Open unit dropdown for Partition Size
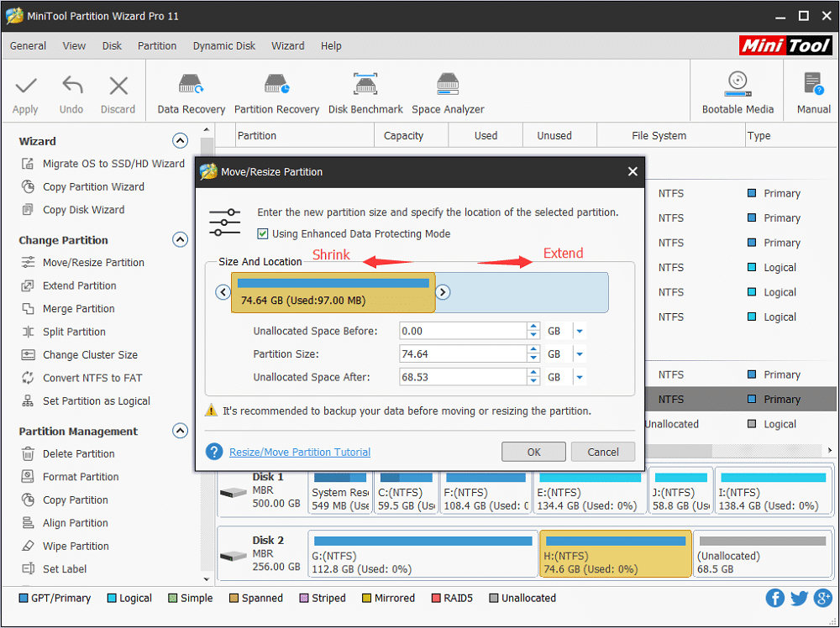Image resolution: width=840 pixels, height=628 pixels. pos(580,354)
